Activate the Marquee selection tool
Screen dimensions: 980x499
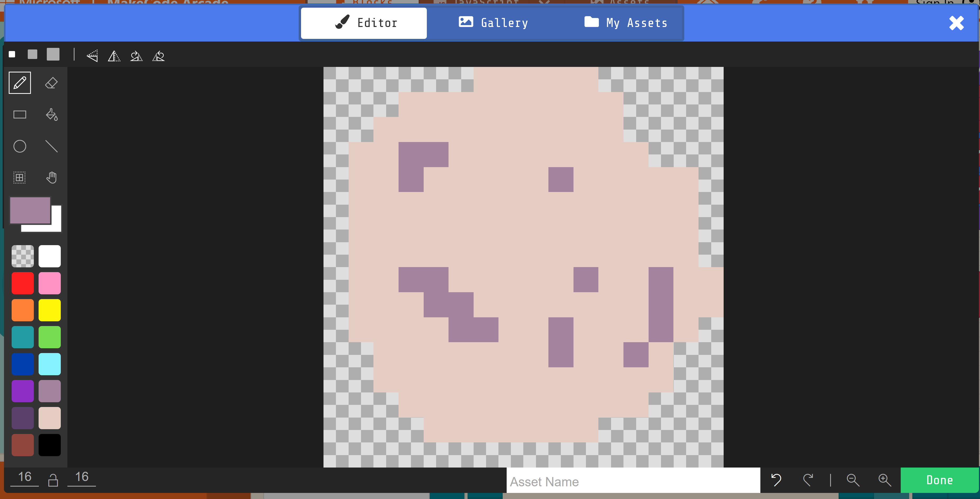coord(20,177)
